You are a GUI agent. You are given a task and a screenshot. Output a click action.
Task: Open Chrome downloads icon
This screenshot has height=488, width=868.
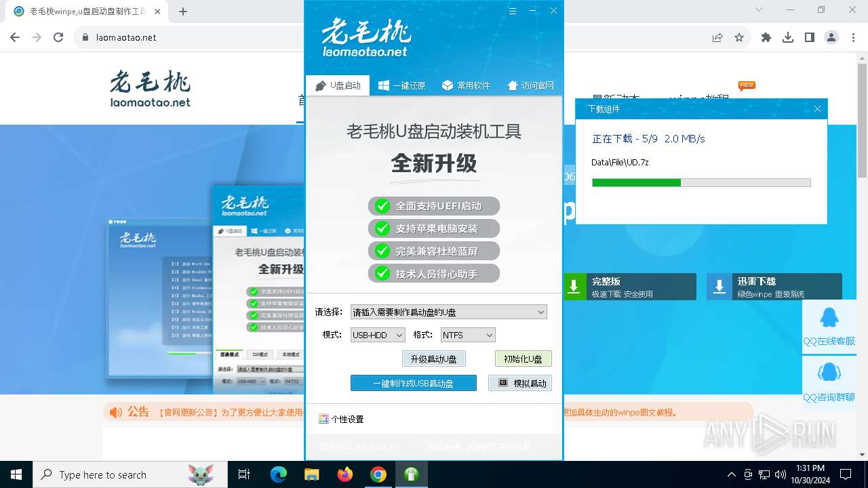coord(788,37)
